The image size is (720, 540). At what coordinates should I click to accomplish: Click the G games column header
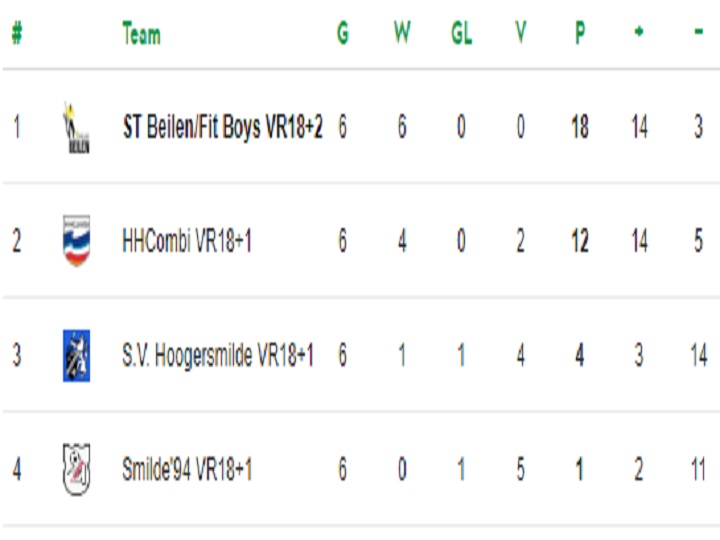pyautogui.click(x=343, y=33)
